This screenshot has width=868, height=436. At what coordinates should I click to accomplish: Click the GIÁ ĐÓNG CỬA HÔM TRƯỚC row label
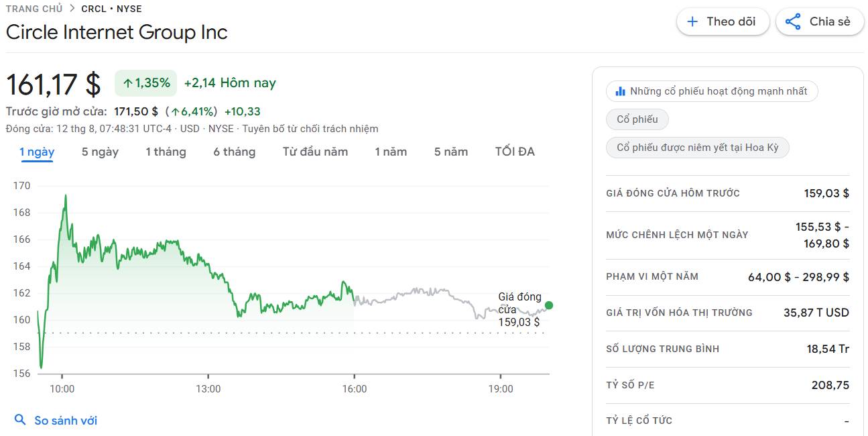point(673,193)
